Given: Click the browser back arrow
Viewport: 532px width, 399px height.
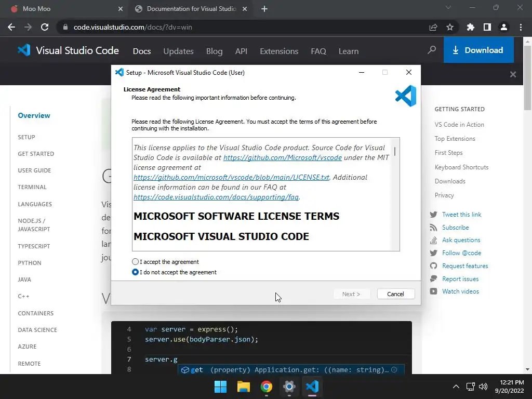Looking at the screenshot, I should 11,27.
